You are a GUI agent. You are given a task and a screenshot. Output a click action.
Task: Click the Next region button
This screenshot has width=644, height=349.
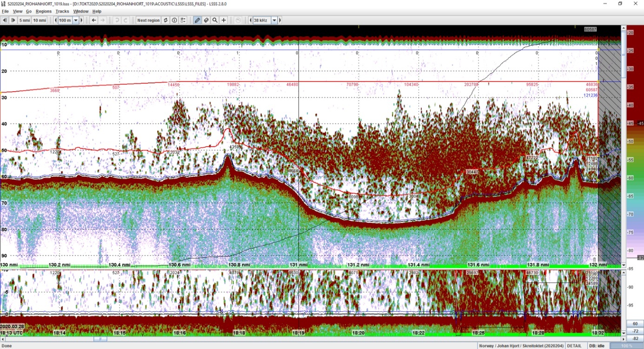tap(148, 20)
